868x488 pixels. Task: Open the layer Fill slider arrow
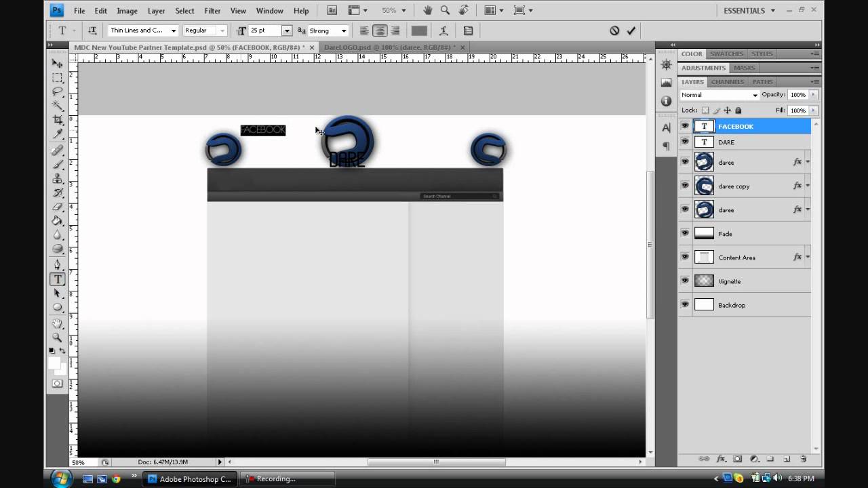814,110
